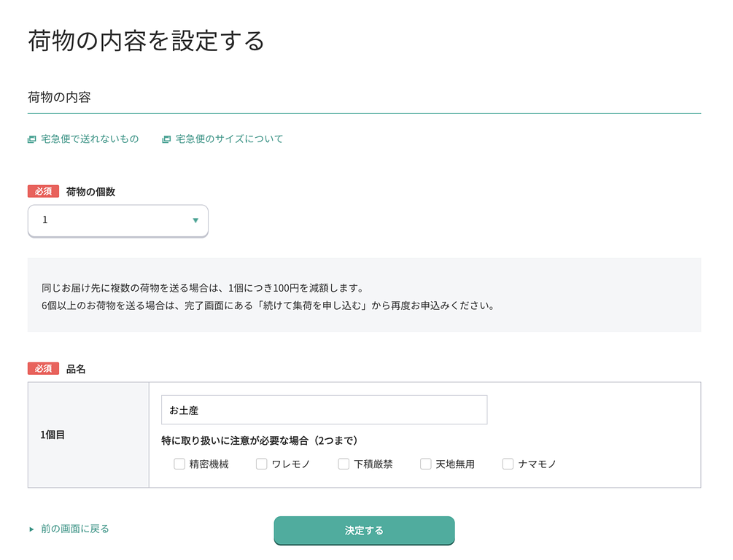Click the 品名 text field containing お土産
Image resolution: width=733 pixels, height=560 pixels.
(324, 410)
